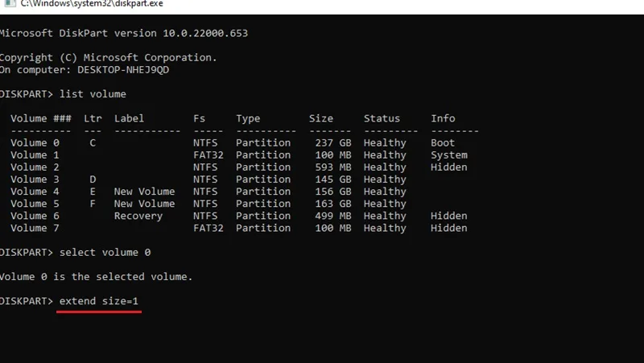Click the 'Boot' info entry
Viewport: 644px width, 363px height.
click(x=443, y=143)
